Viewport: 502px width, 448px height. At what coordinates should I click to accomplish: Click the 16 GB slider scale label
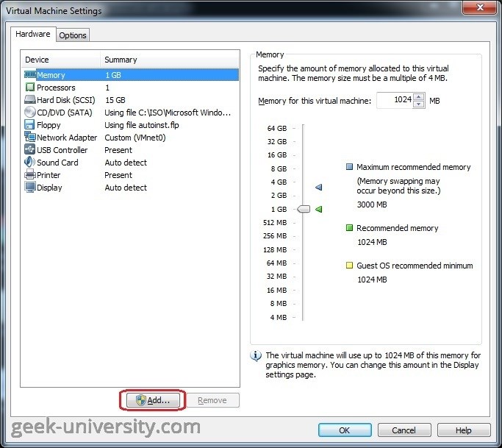(x=277, y=155)
